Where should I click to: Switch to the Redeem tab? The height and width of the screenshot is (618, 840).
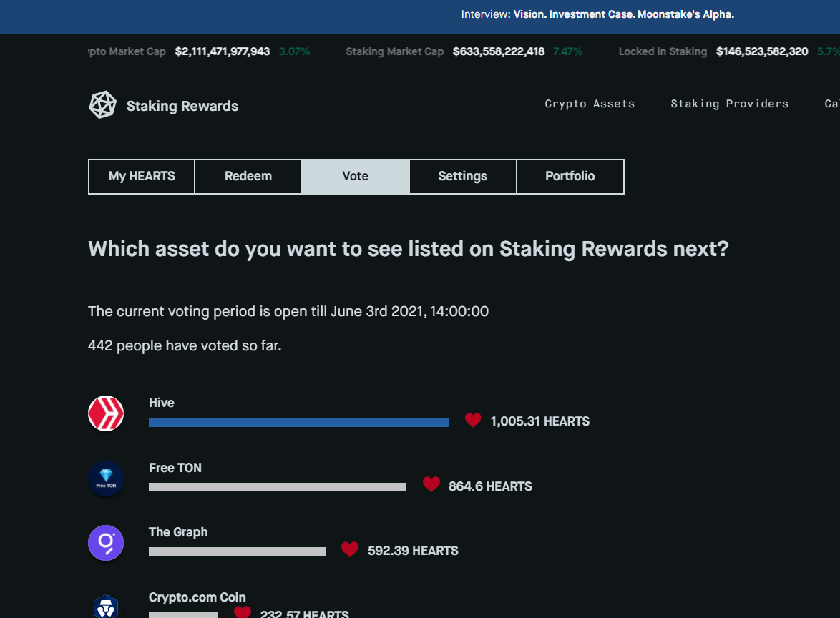[x=248, y=176]
